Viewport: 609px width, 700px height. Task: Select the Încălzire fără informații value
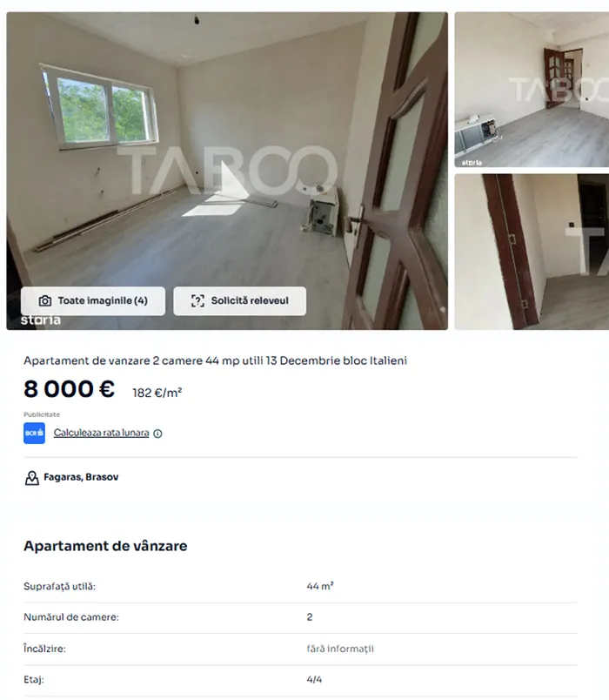tap(340, 649)
